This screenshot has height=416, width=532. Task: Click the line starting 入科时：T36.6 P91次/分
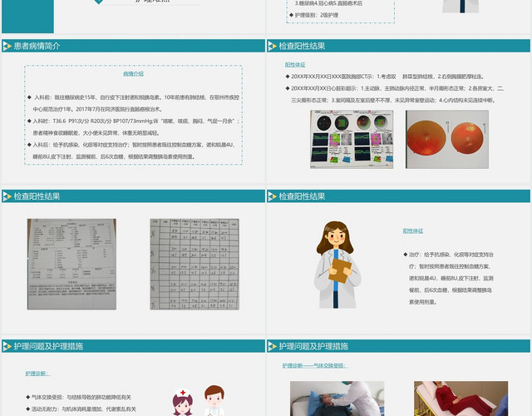click(x=133, y=127)
